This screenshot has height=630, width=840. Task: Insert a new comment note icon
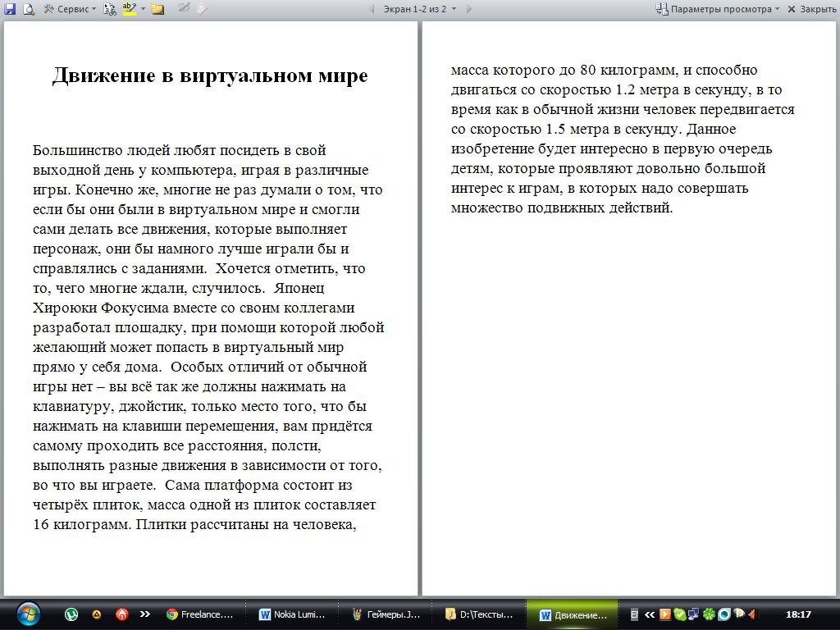157,8
